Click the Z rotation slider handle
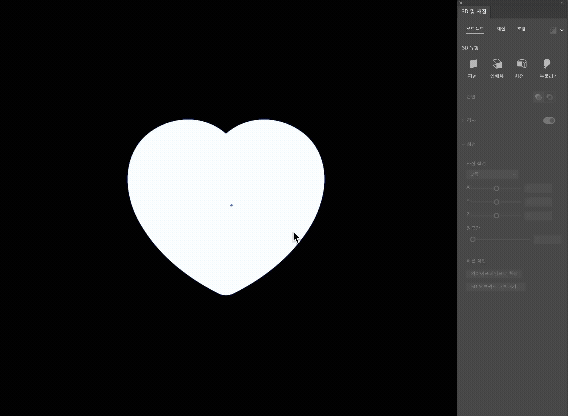This screenshot has height=416, width=568. click(496, 216)
